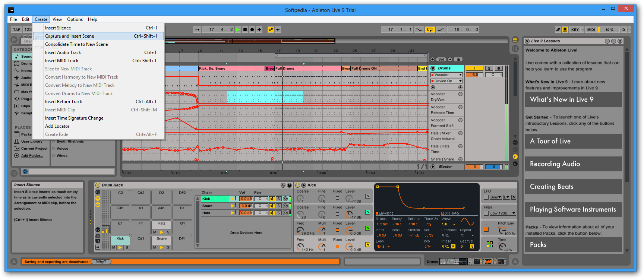Solo the Snare chain
The width and height of the screenshot is (644, 279).
click(278, 206)
